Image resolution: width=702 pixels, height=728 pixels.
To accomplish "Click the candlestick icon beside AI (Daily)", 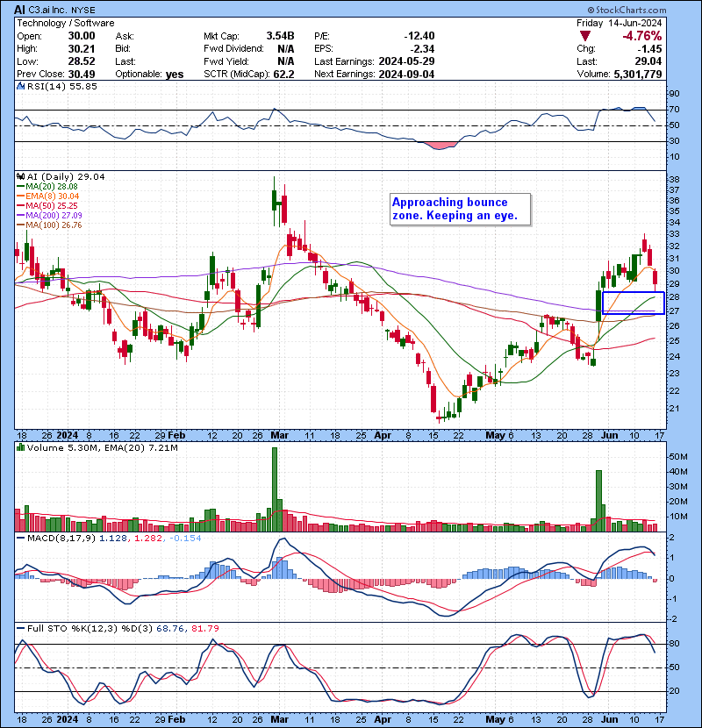I will 20,176.
